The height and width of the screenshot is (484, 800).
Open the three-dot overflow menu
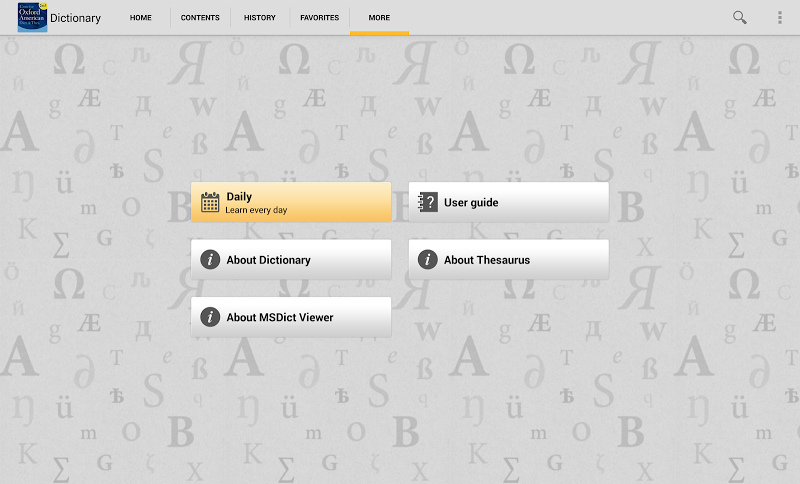click(780, 17)
